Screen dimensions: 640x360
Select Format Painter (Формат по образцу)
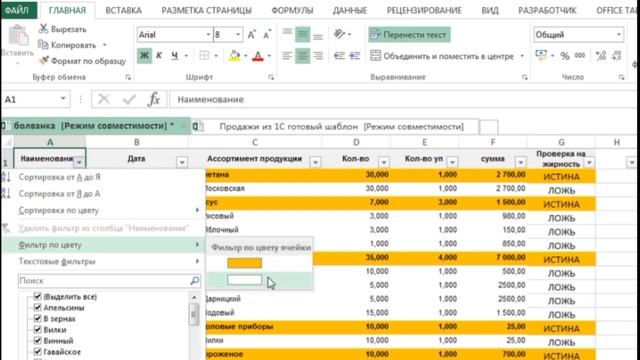pos(82,61)
